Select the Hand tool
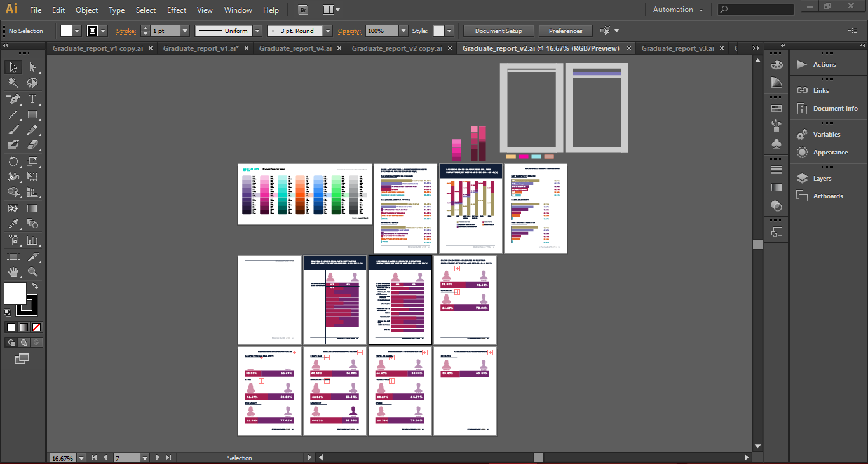Viewport: 868px width, 464px height. coord(13,272)
